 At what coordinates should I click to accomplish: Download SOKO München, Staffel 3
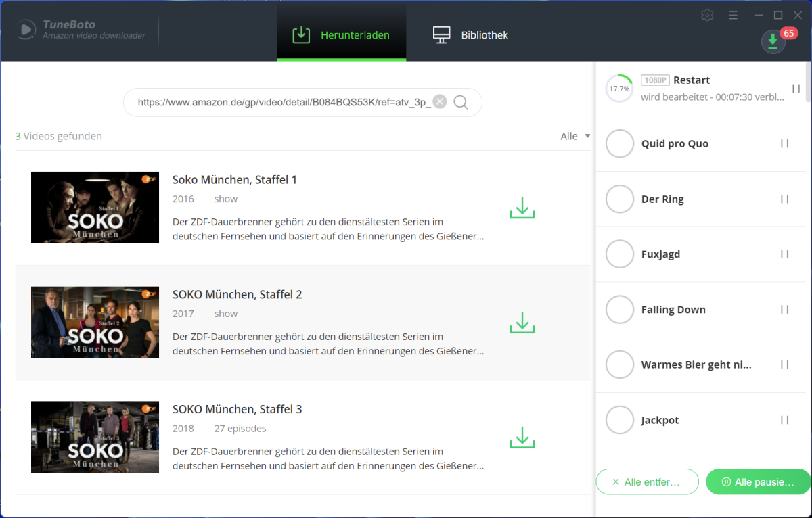521,438
